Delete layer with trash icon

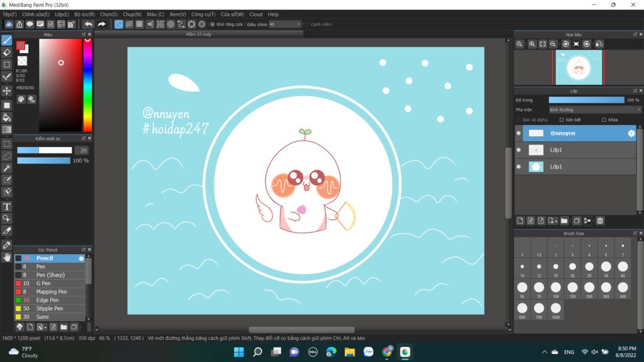coord(600,221)
